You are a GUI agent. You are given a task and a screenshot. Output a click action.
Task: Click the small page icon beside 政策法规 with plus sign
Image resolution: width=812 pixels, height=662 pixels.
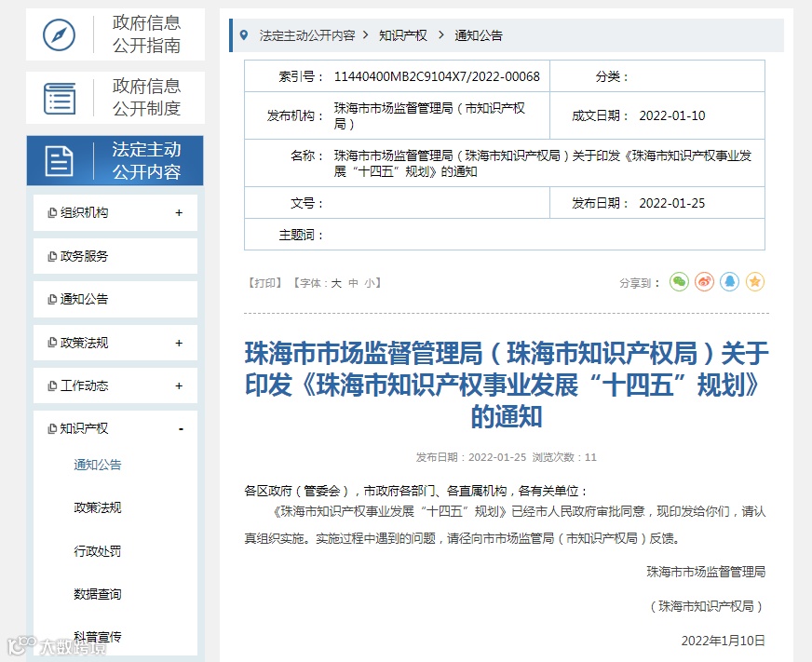point(52,343)
